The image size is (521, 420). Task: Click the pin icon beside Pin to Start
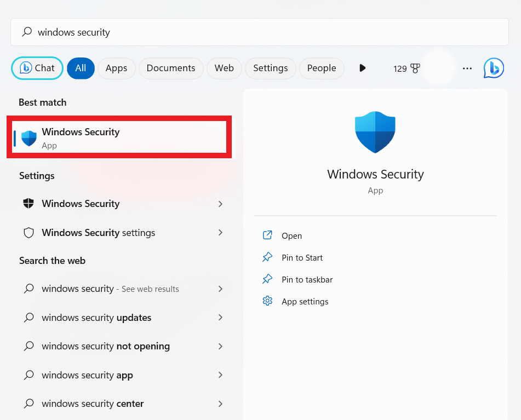point(267,257)
